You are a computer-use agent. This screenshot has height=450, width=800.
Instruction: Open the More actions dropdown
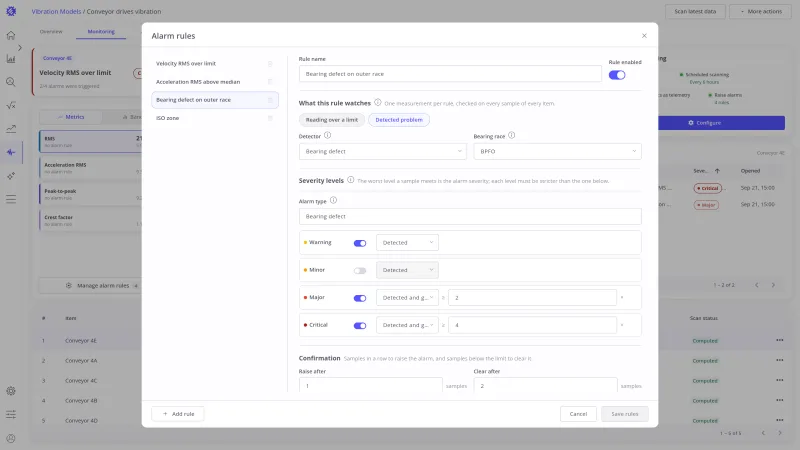coord(761,11)
